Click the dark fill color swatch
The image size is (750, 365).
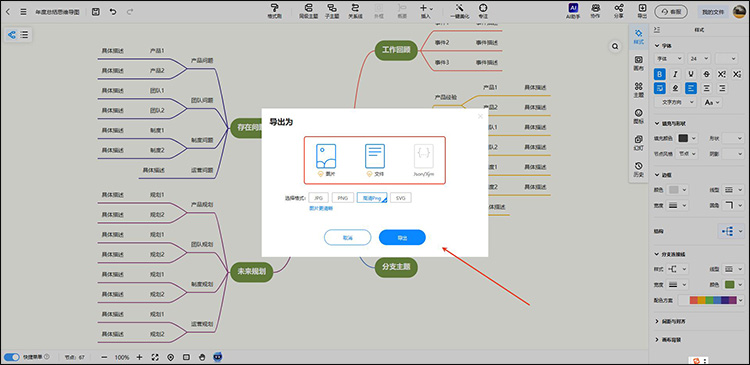(683, 138)
